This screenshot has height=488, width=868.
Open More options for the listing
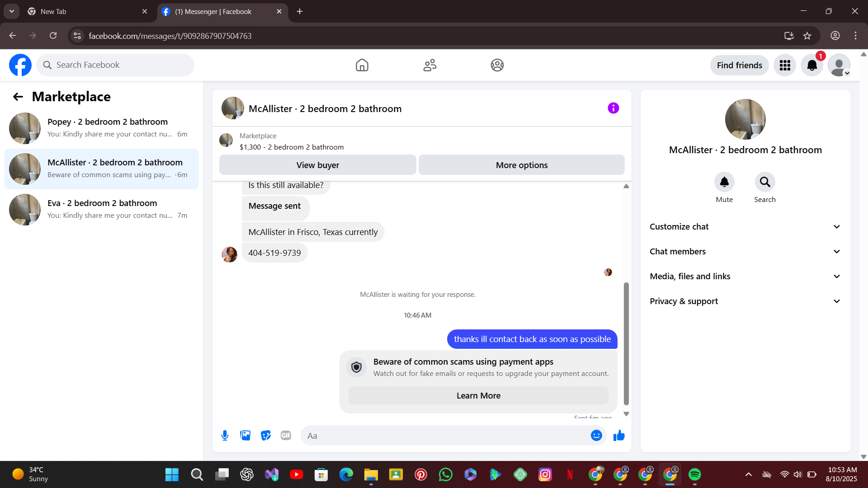tap(522, 165)
